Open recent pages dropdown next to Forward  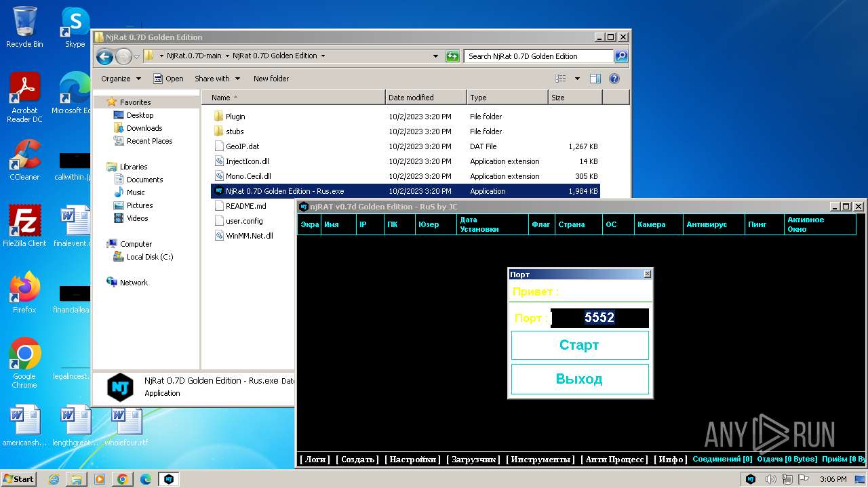137,56
